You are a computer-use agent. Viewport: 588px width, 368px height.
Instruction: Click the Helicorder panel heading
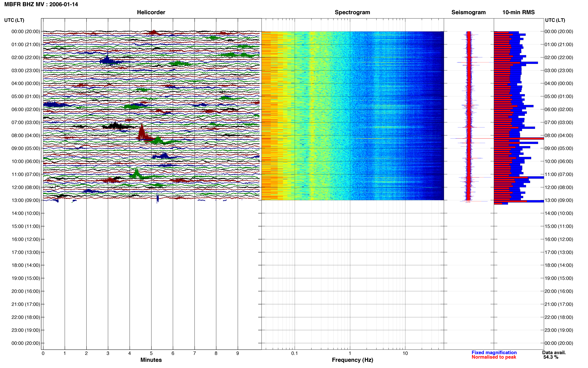[151, 12]
